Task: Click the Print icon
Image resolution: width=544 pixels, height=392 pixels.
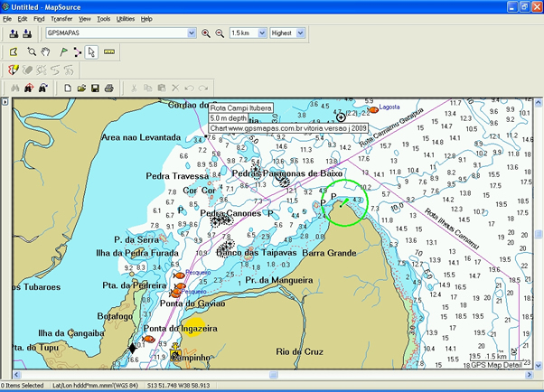Action: point(108,88)
